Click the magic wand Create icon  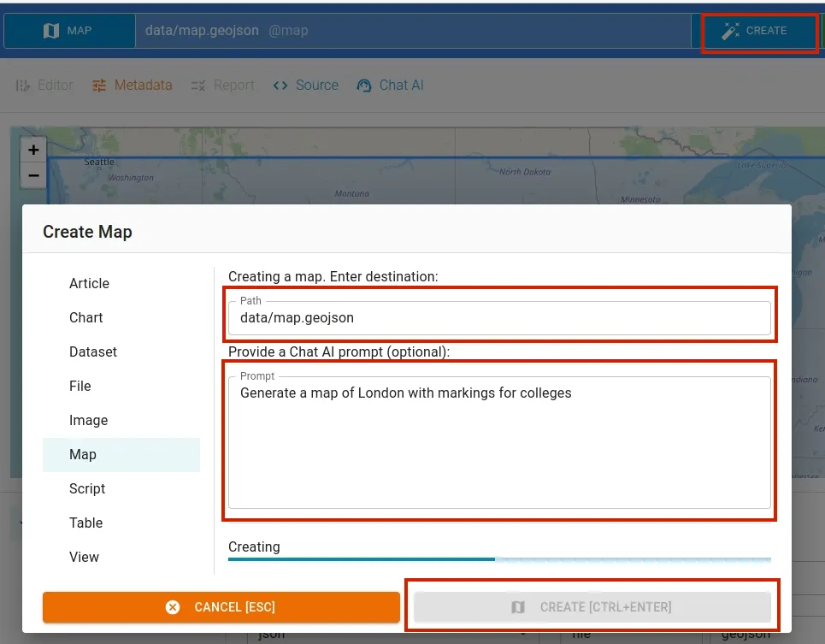tap(730, 31)
